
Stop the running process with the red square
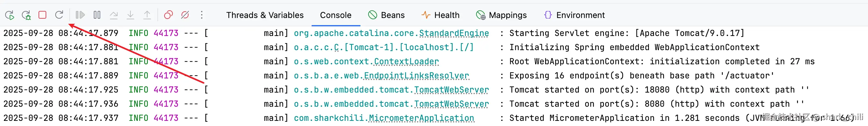pyautogui.click(x=42, y=15)
